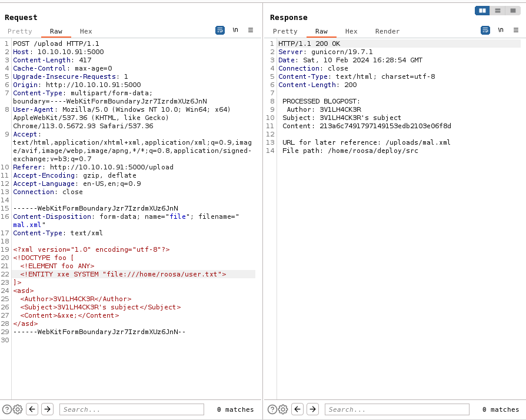Switch Response view to Hex tab
Image resolution: width=526 pixels, height=420 pixels.
point(351,31)
